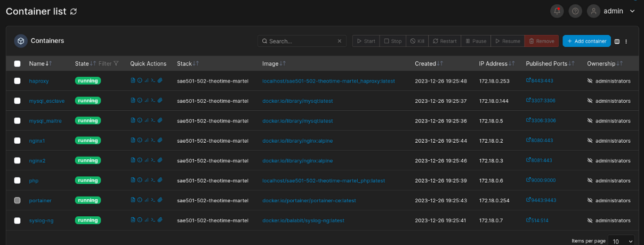Screen dimensions: 644x245
Task: Select the haproxy container checkbox
Action: [x=17, y=81]
